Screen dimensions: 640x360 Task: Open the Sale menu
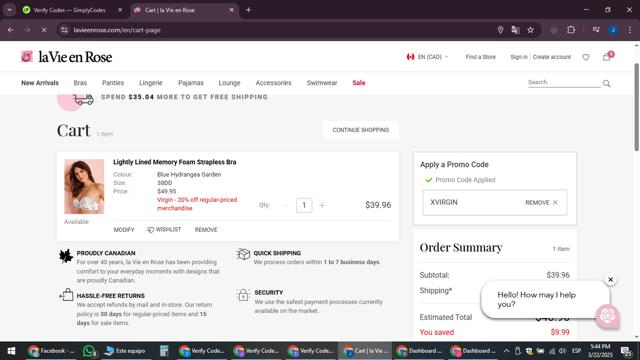(359, 83)
